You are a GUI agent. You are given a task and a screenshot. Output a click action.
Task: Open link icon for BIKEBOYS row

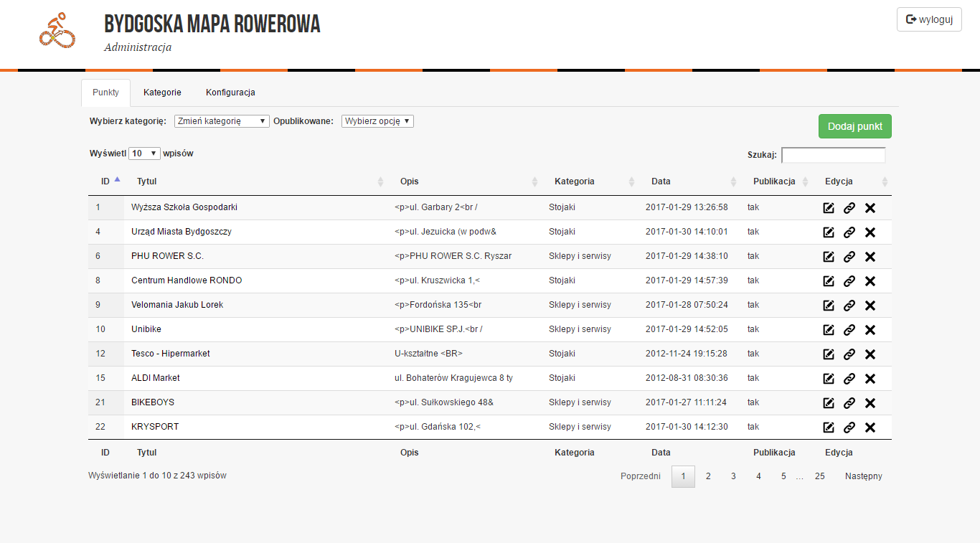click(x=849, y=403)
